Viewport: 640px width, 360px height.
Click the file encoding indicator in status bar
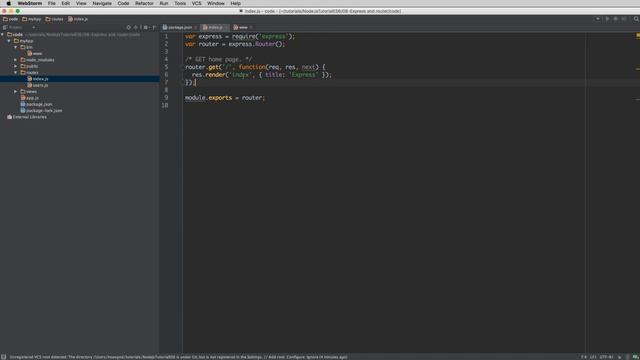607,357
